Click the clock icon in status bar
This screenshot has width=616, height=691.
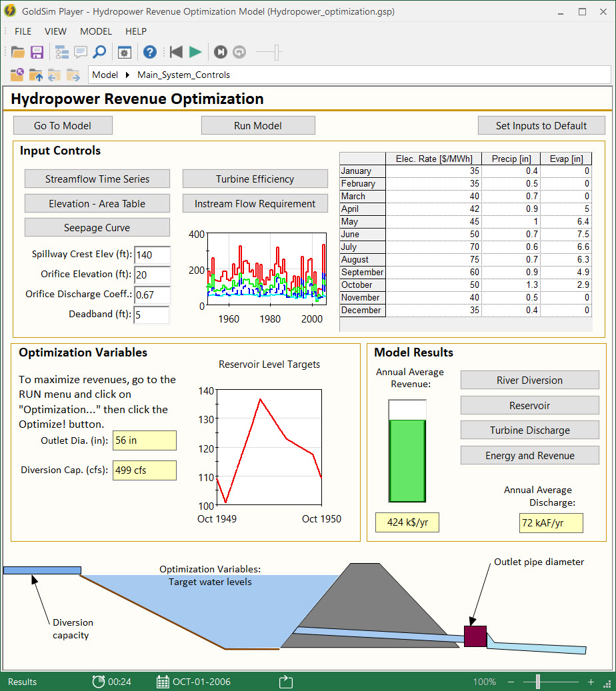point(98,682)
